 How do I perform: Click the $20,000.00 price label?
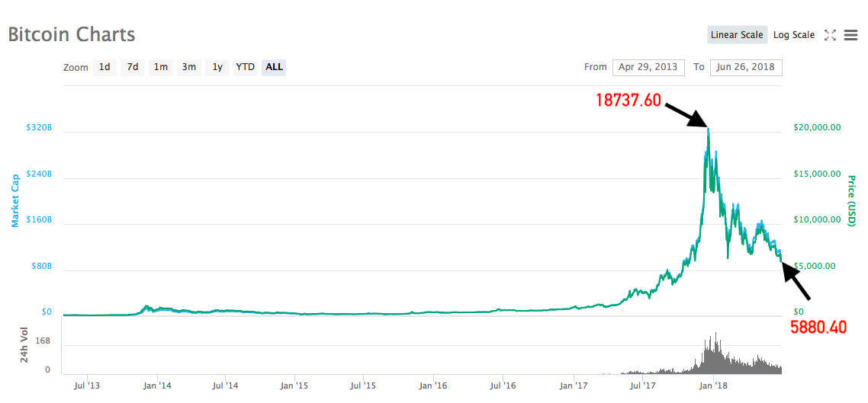tap(817, 127)
